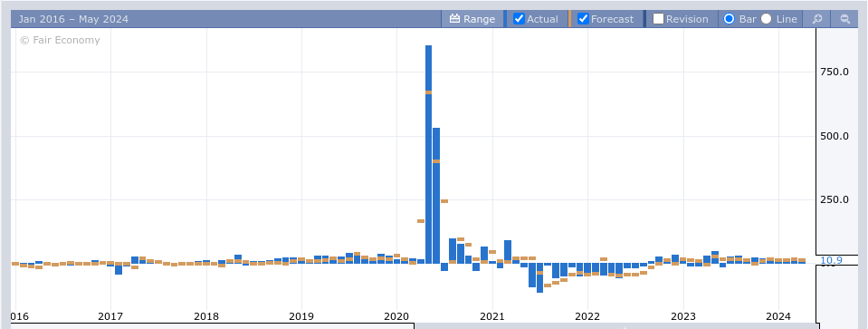Click the 2020 x-axis label
This screenshot has height=329, width=868.
click(396, 317)
